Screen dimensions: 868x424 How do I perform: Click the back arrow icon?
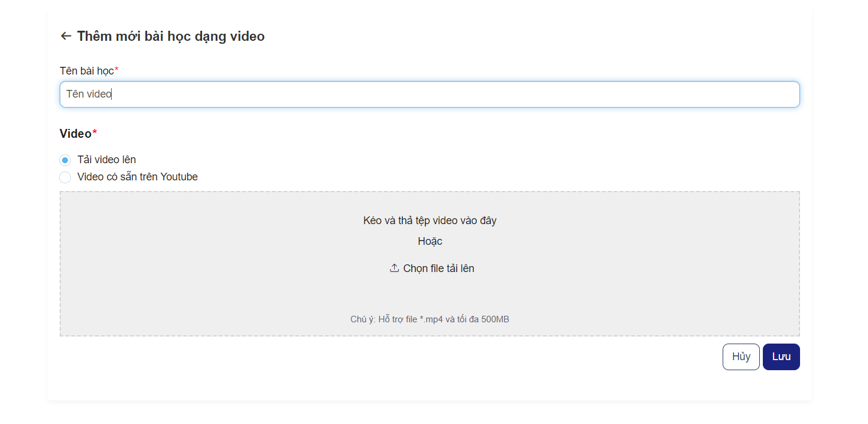(x=66, y=36)
